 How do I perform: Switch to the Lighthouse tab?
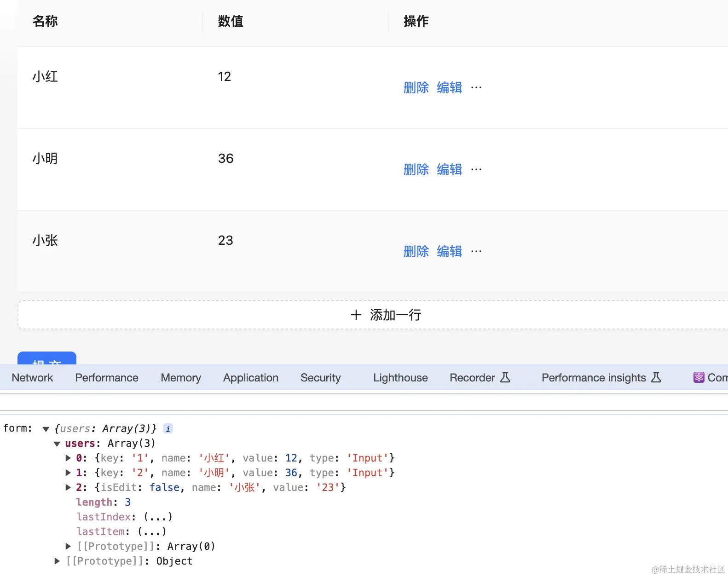400,378
